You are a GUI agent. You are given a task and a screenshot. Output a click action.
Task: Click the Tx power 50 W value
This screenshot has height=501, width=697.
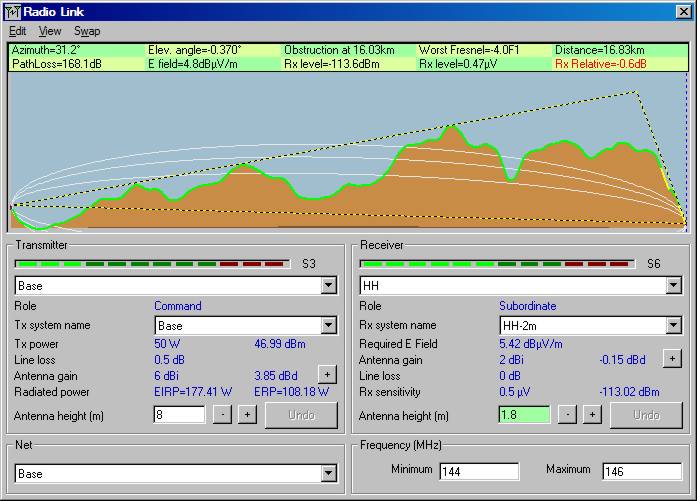(x=167, y=344)
